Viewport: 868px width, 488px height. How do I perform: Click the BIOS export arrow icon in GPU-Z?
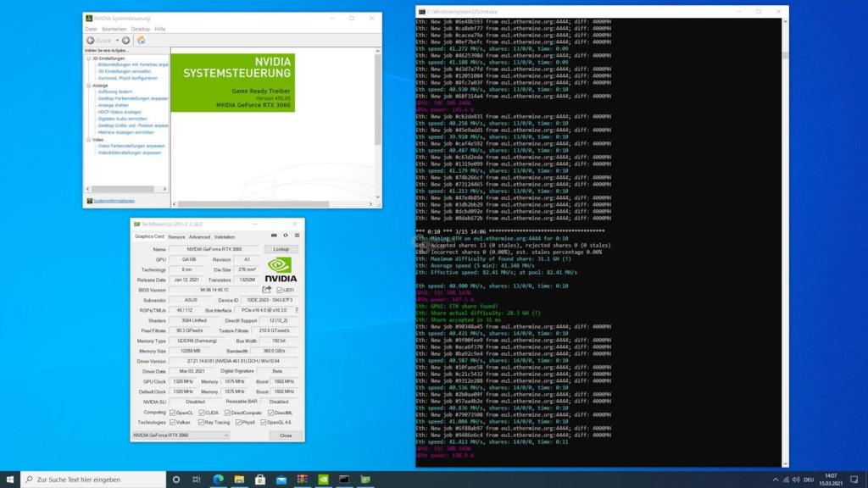coord(266,290)
